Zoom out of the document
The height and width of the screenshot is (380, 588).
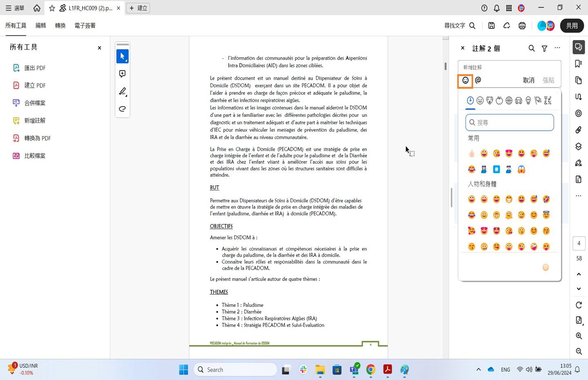579,351
